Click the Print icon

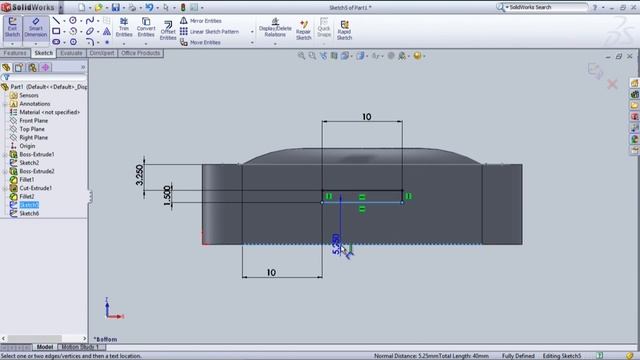(x=132, y=7)
